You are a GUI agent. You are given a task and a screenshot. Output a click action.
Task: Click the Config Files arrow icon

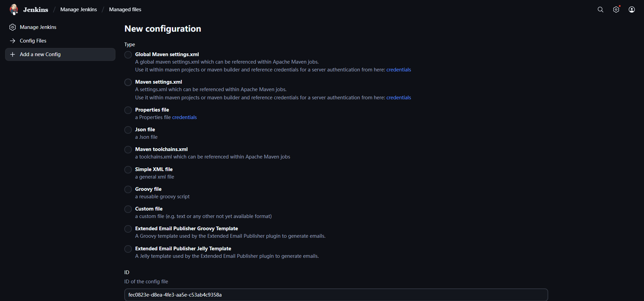[x=13, y=41]
